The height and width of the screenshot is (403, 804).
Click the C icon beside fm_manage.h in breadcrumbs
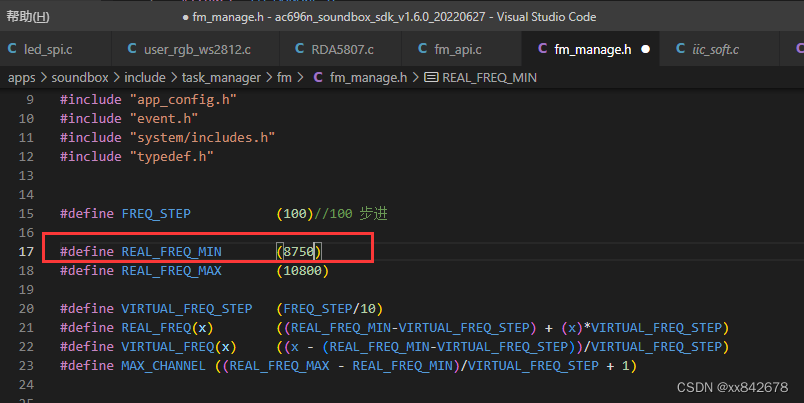318,77
